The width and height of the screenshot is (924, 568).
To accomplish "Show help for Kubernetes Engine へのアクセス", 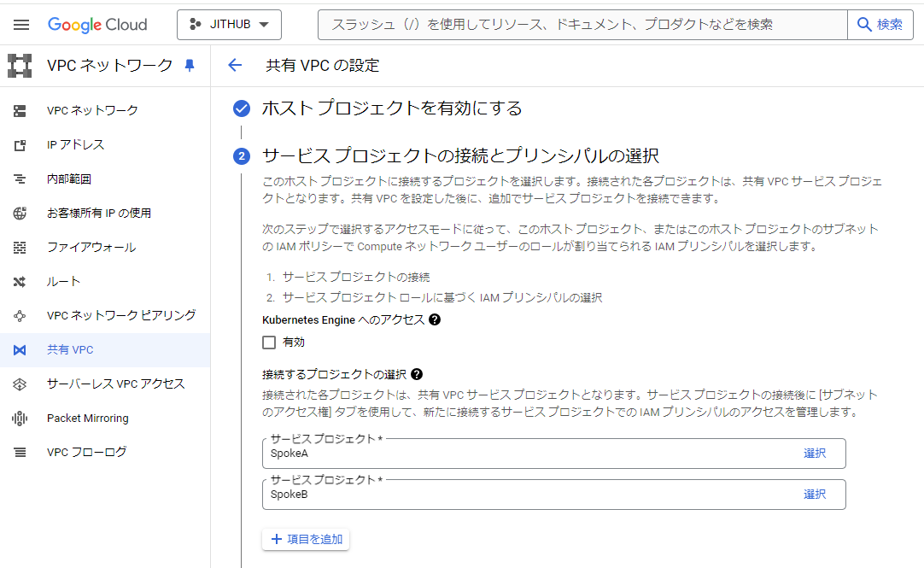I will [x=435, y=319].
